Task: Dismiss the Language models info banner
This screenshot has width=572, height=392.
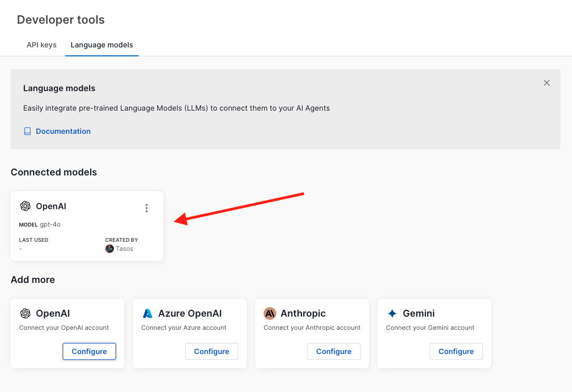Action: point(547,83)
